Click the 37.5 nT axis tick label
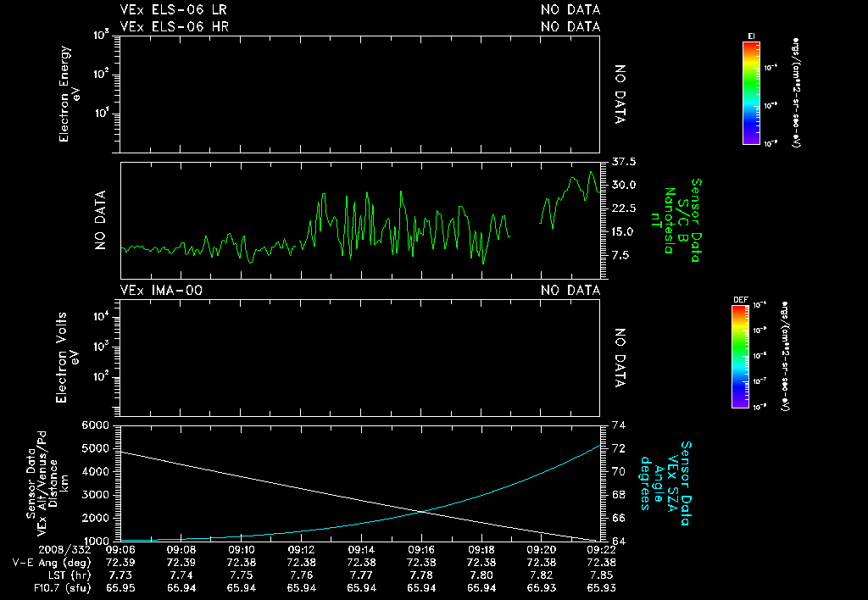 pos(624,162)
